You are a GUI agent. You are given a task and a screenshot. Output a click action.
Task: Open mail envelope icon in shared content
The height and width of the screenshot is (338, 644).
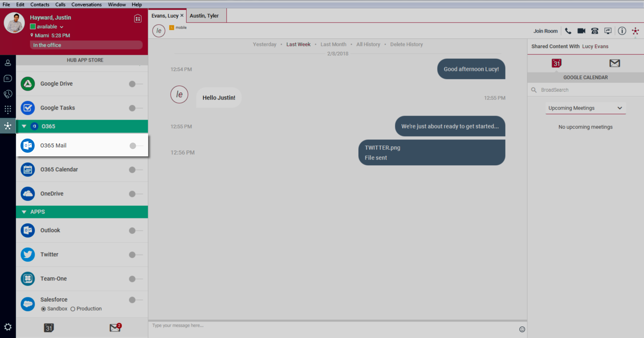click(615, 63)
